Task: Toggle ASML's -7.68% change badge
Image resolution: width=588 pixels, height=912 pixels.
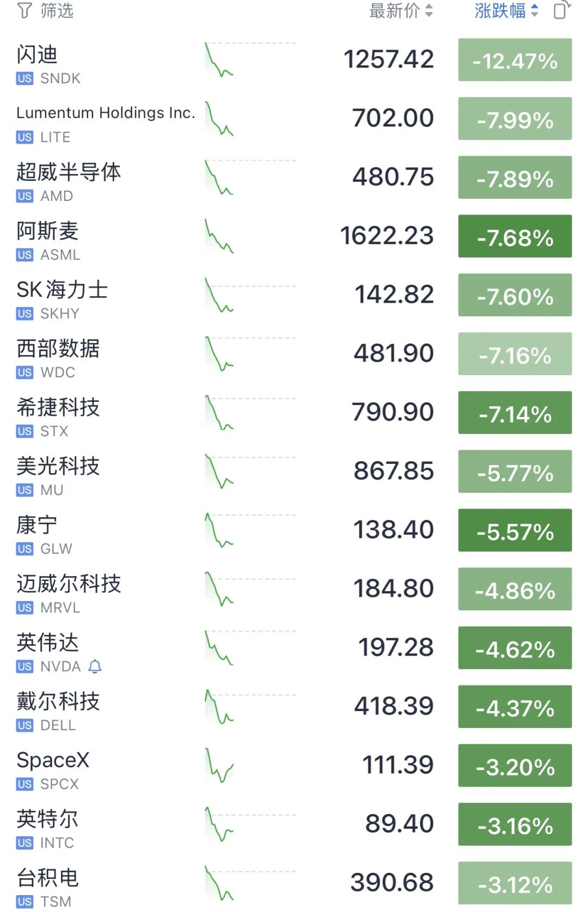Action: click(515, 236)
